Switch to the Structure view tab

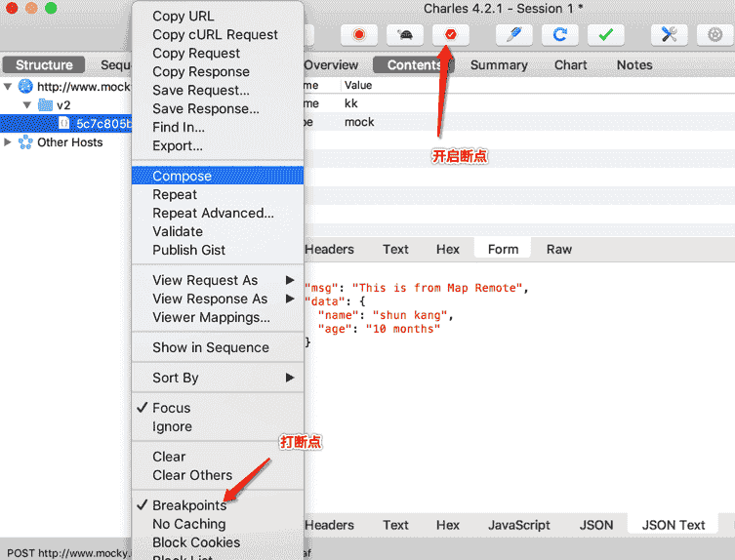coord(44,64)
